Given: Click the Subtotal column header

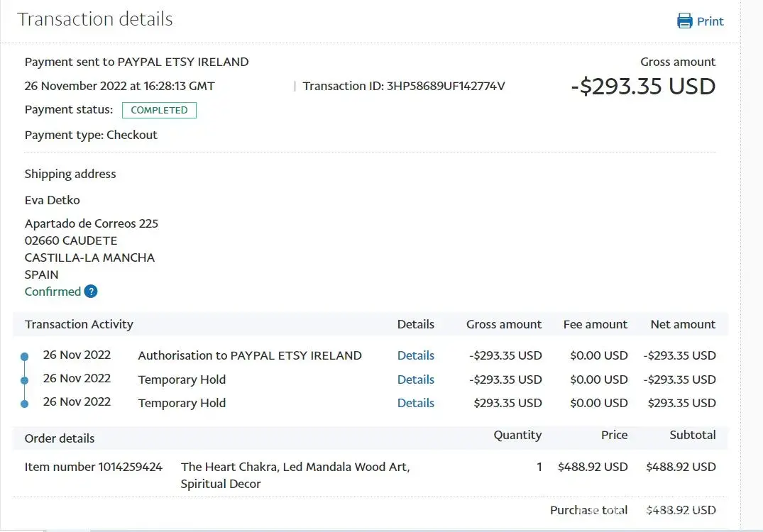Looking at the screenshot, I should coord(692,435).
